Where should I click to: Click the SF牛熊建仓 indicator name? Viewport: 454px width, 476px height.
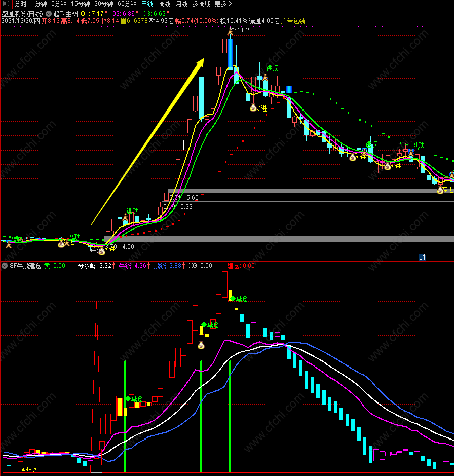pos(25,266)
